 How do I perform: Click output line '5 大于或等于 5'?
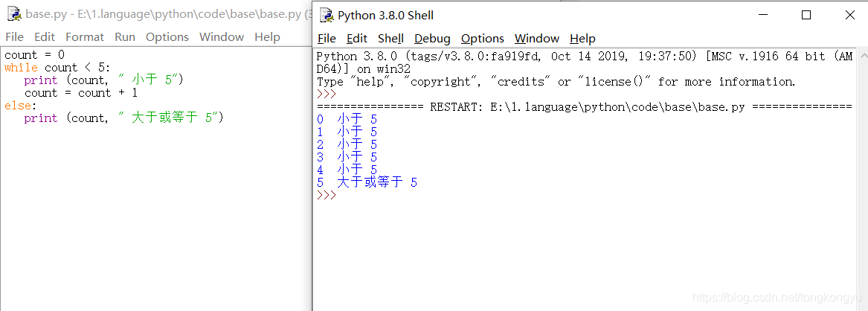pos(367,182)
